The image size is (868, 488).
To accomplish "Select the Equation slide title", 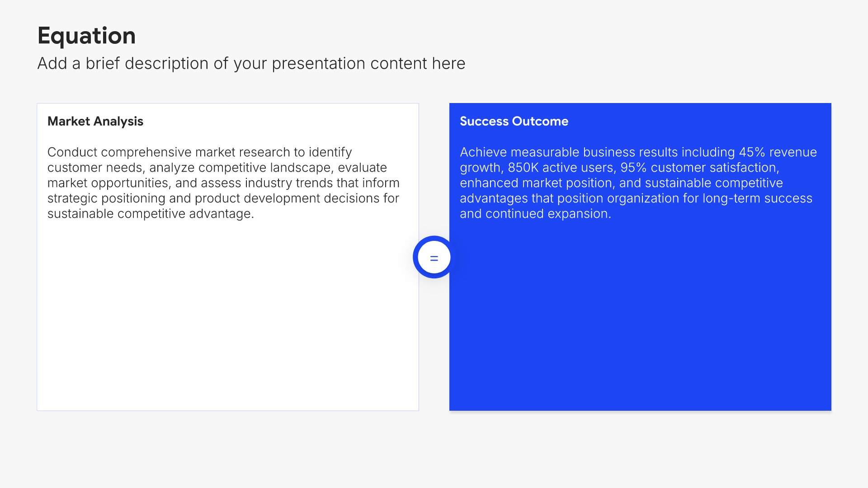I will click(x=86, y=36).
